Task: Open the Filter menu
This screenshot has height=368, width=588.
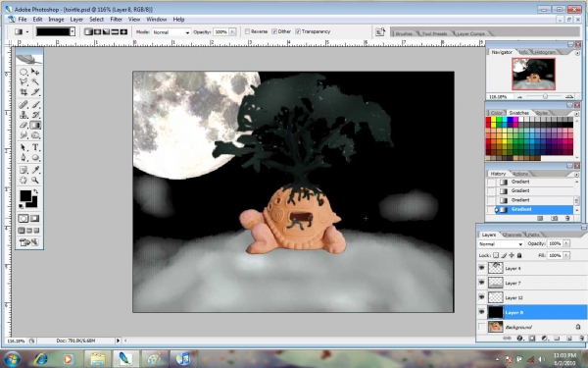Action: click(116, 20)
